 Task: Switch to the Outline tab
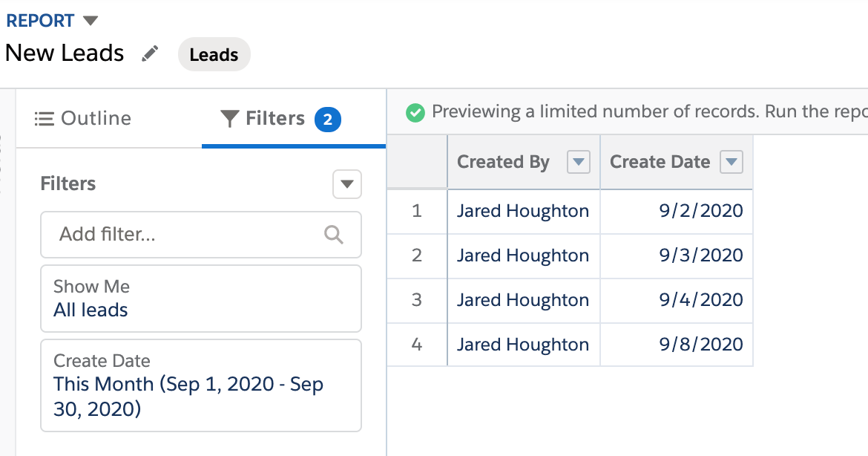click(83, 119)
